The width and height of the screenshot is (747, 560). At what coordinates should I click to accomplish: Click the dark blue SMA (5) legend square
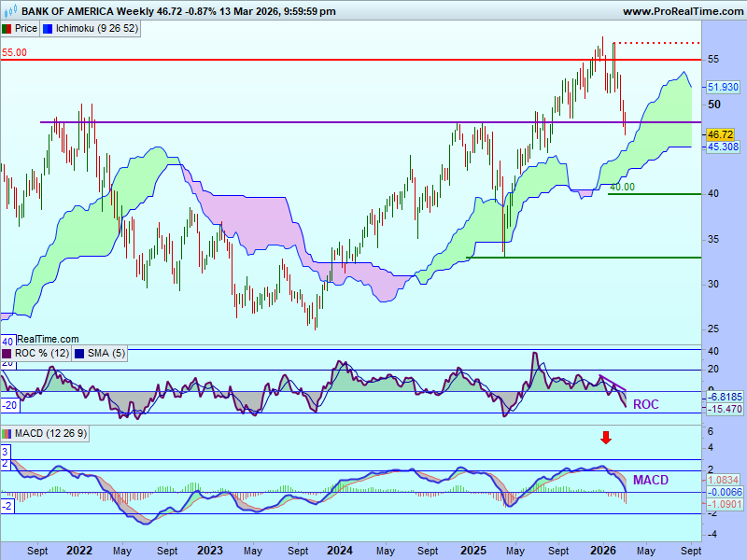[x=78, y=354]
